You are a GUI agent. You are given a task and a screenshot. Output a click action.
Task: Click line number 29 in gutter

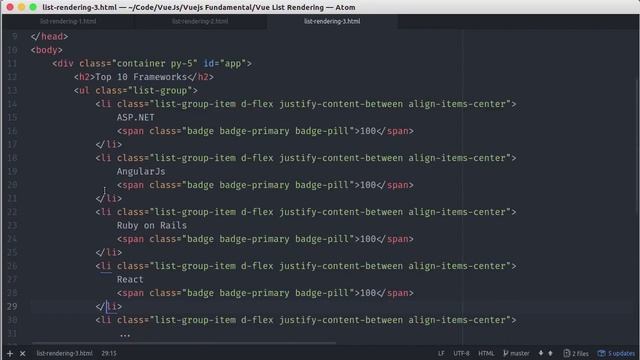(12, 307)
